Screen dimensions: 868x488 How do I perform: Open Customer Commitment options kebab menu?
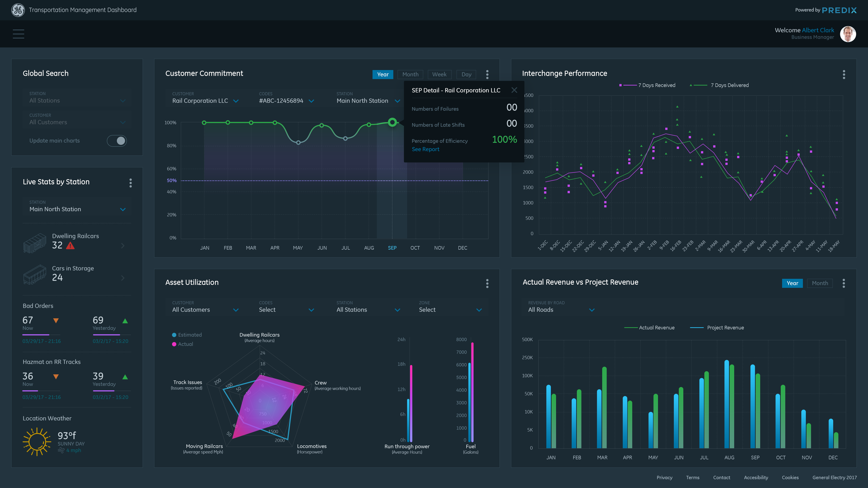coord(487,74)
